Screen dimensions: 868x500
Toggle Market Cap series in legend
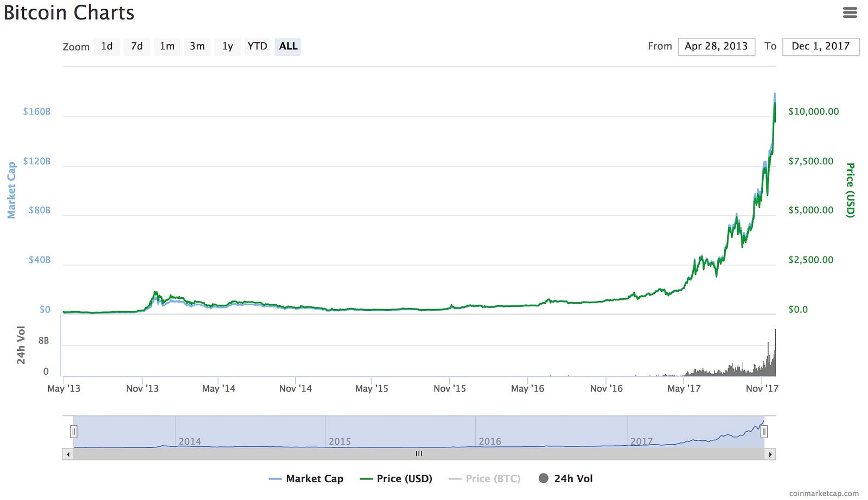306,479
